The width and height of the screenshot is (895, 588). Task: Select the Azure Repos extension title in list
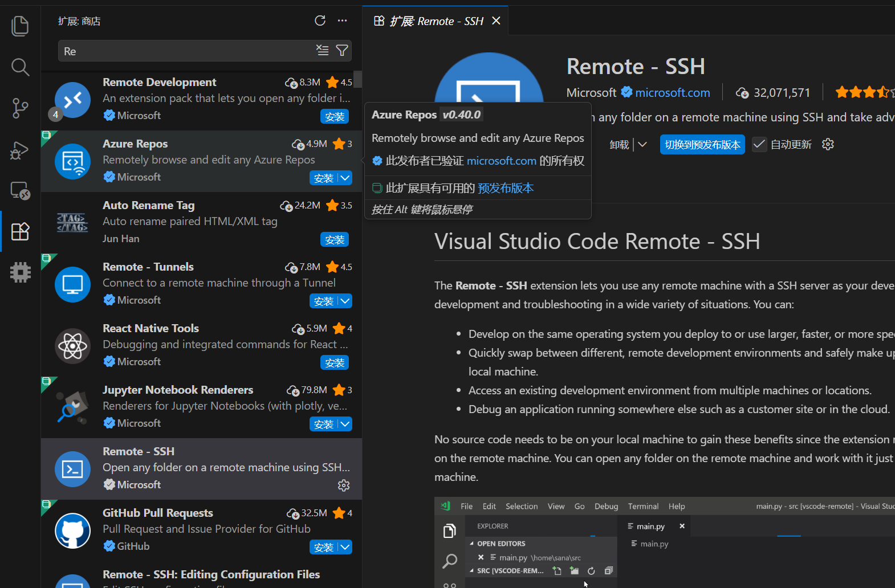135,144
